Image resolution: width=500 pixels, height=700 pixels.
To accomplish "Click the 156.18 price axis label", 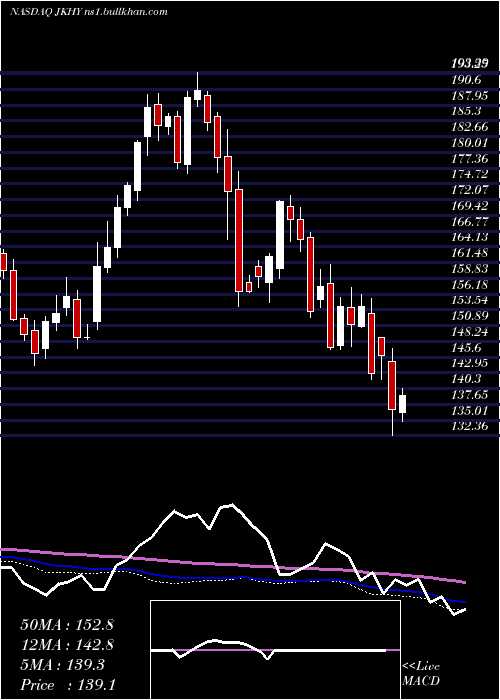I will (x=469, y=284).
